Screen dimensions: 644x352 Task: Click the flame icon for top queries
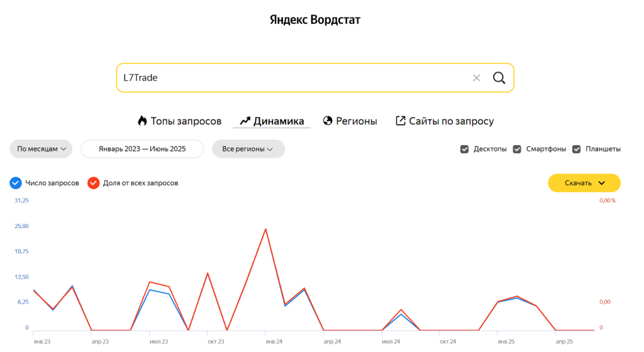click(142, 121)
